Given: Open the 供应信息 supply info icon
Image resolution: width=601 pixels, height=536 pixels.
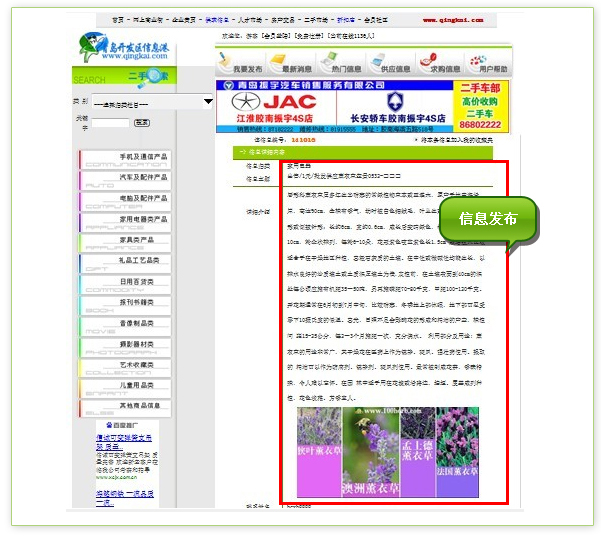Looking at the screenshot, I should coord(390,63).
